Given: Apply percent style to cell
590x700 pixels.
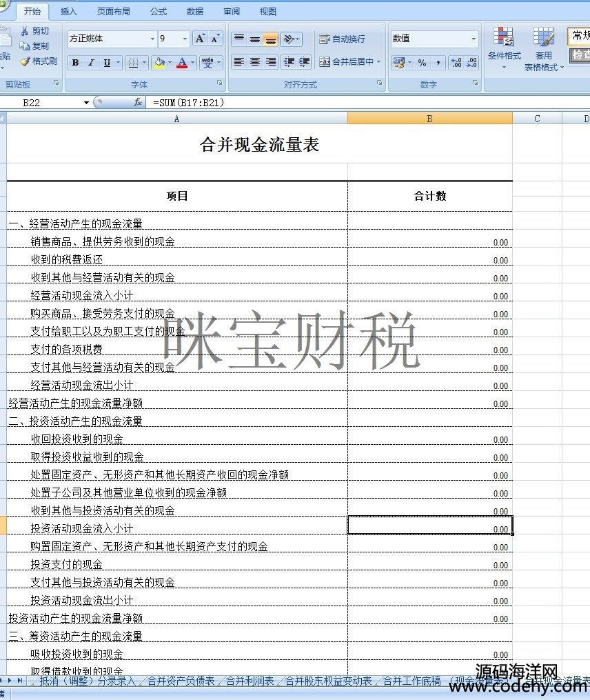Looking at the screenshot, I should (422, 63).
